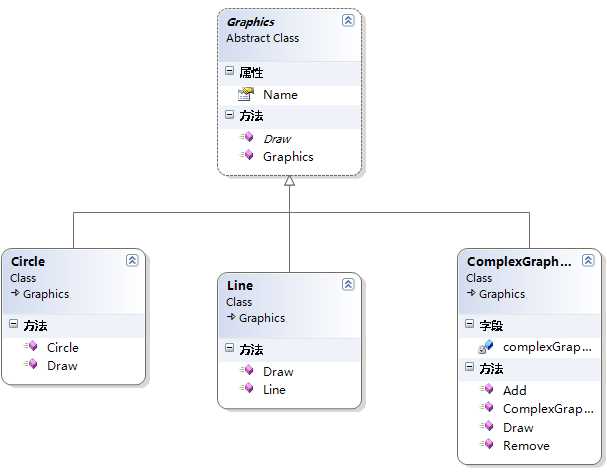The height and width of the screenshot is (476, 607).
Task: Click the complexGrap field icon
Action: pos(486,346)
